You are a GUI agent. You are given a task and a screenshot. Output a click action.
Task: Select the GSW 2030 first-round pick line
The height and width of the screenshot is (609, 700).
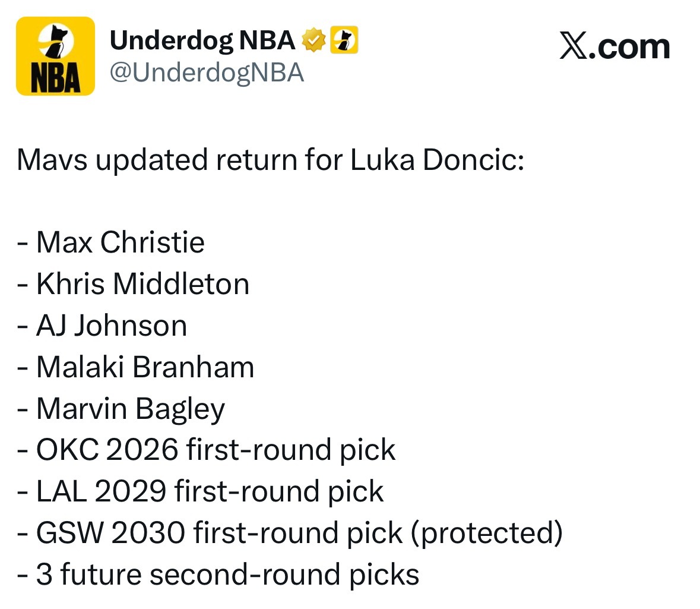pos(290,533)
